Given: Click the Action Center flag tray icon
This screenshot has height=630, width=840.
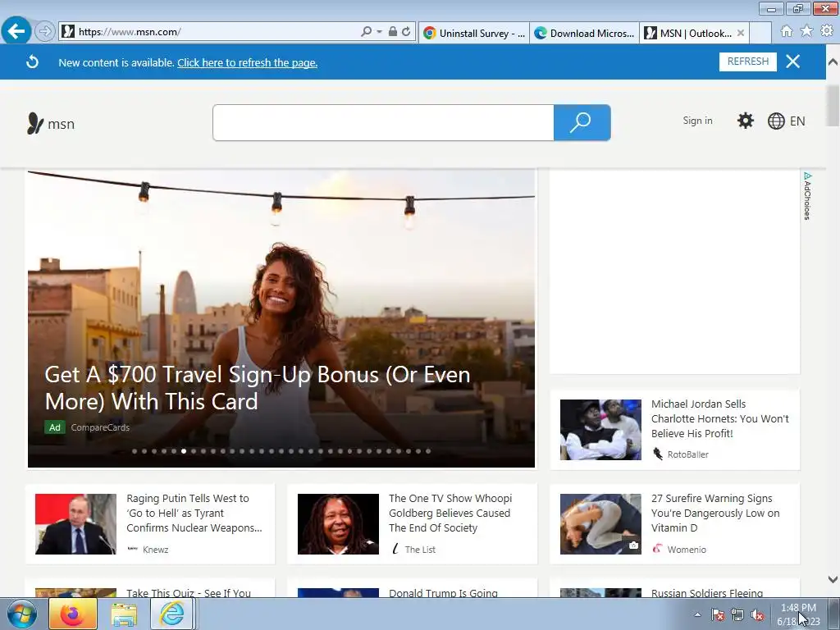Looking at the screenshot, I should 718,614.
